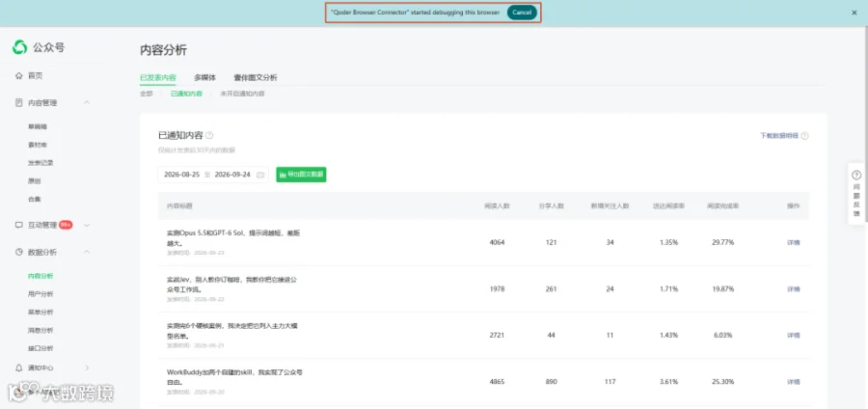The image size is (868, 409).
Task: Select 接口分析 in the sidebar
Action: [41, 348]
